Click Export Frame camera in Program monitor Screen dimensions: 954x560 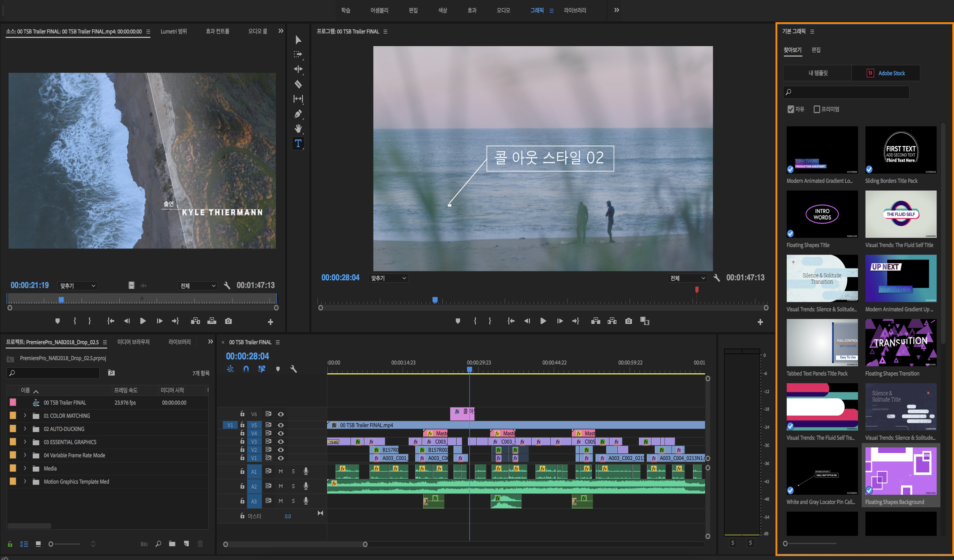628,321
